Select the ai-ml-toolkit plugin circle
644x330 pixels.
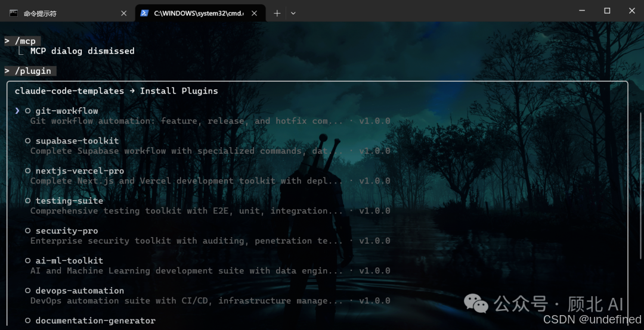pos(28,261)
